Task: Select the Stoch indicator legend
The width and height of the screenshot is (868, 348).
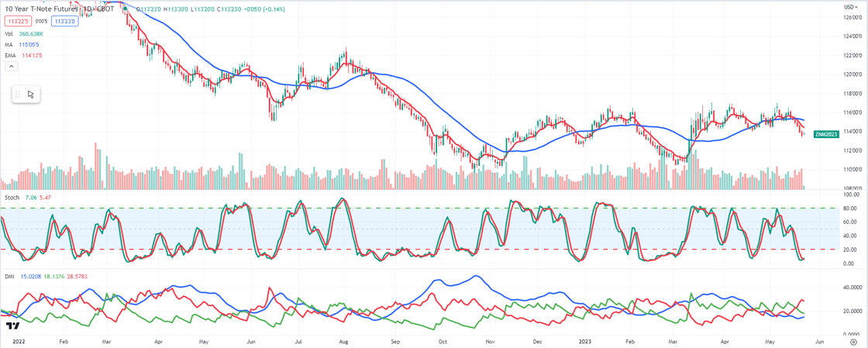Action: [12, 198]
